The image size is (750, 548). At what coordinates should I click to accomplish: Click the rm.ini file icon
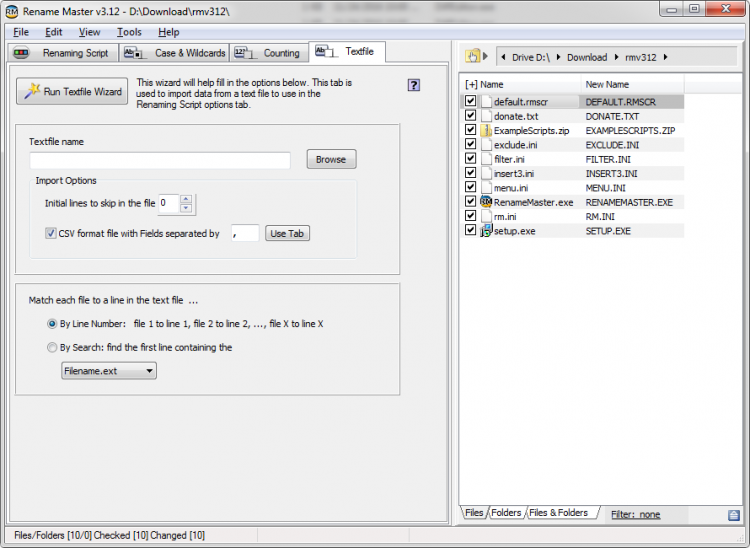click(486, 216)
